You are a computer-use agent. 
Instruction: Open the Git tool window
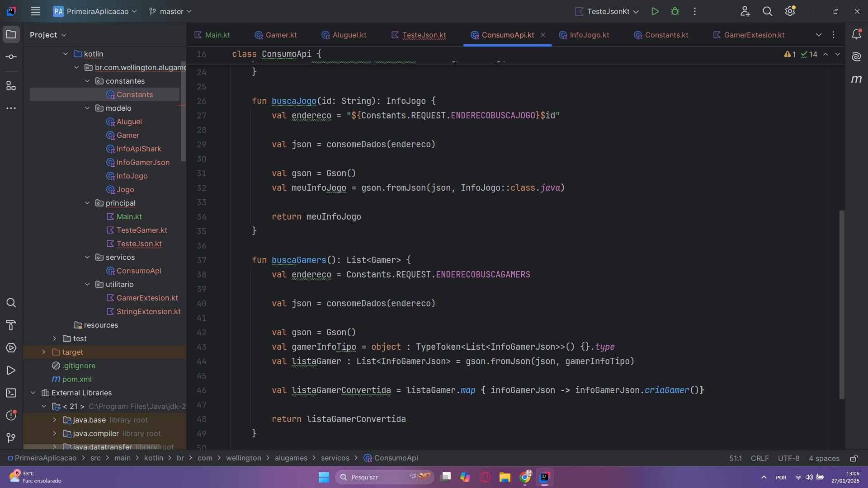(x=11, y=438)
